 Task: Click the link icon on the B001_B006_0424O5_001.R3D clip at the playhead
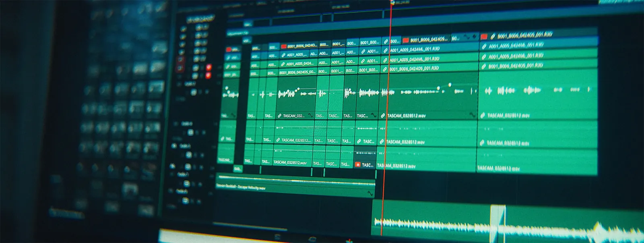pyautogui.click(x=385, y=69)
